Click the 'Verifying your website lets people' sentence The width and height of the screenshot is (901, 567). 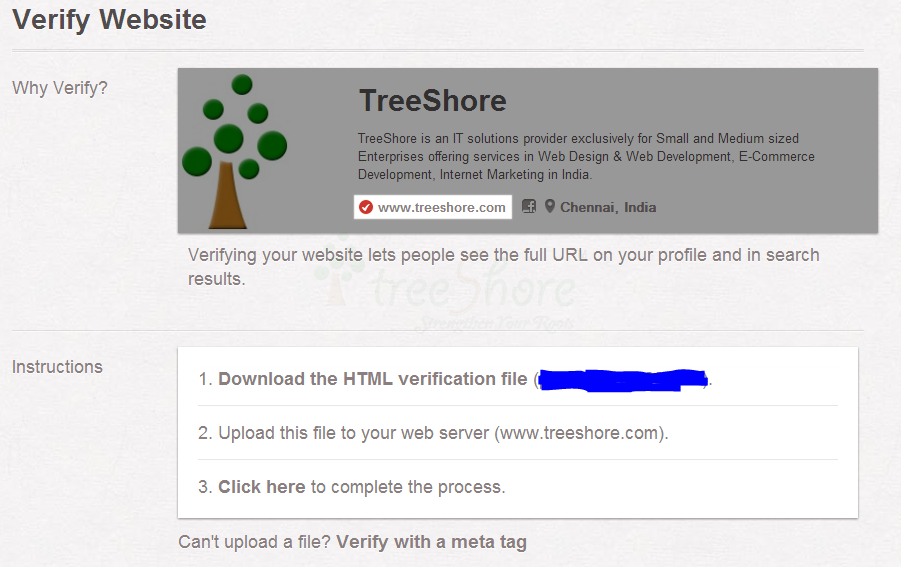pyautogui.click(x=504, y=267)
